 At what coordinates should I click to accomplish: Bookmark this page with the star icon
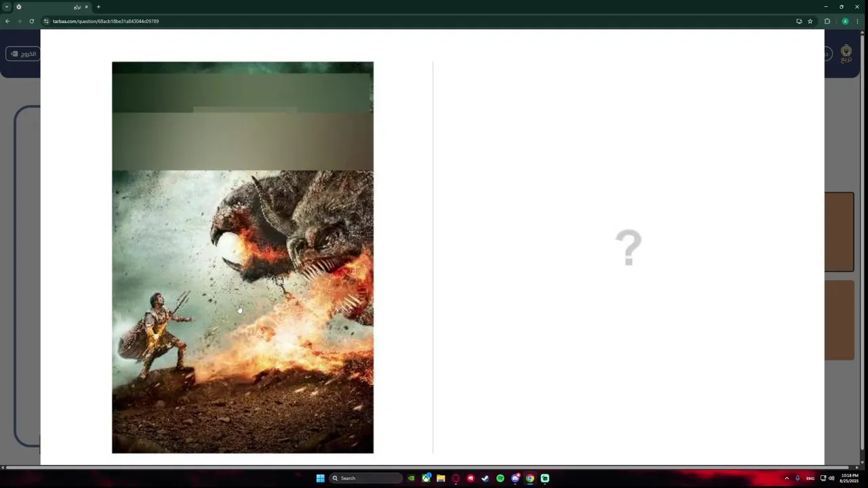(810, 21)
